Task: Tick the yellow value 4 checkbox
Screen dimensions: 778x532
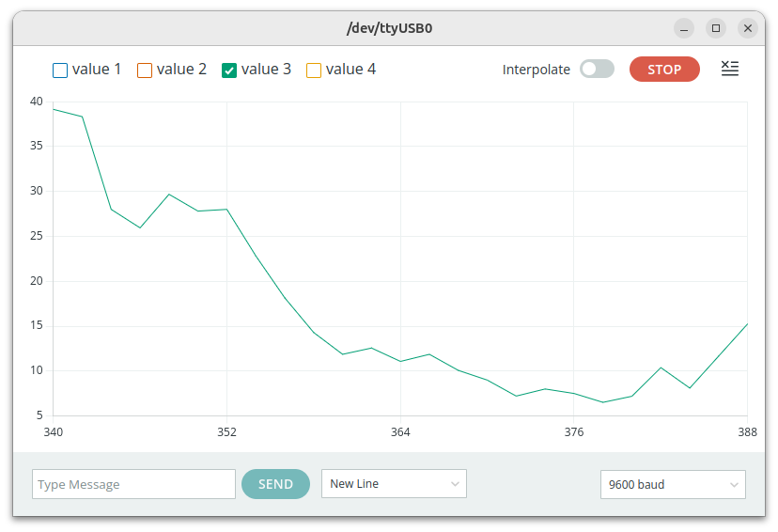Action: pyautogui.click(x=314, y=70)
